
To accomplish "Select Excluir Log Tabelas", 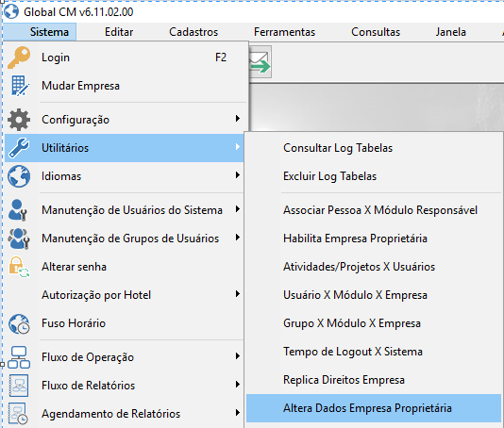I will click(x=374, y=176).
